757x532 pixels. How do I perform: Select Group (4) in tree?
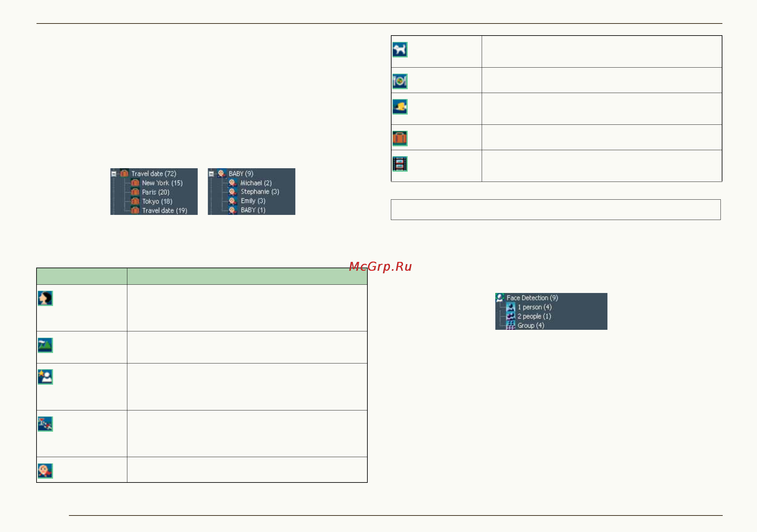(531, 326)
